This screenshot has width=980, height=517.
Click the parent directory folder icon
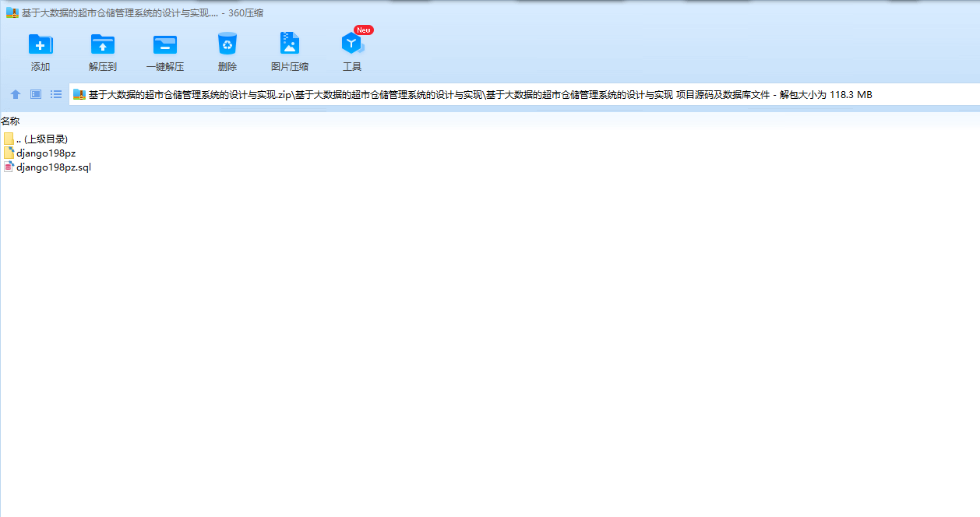(9, 139)
